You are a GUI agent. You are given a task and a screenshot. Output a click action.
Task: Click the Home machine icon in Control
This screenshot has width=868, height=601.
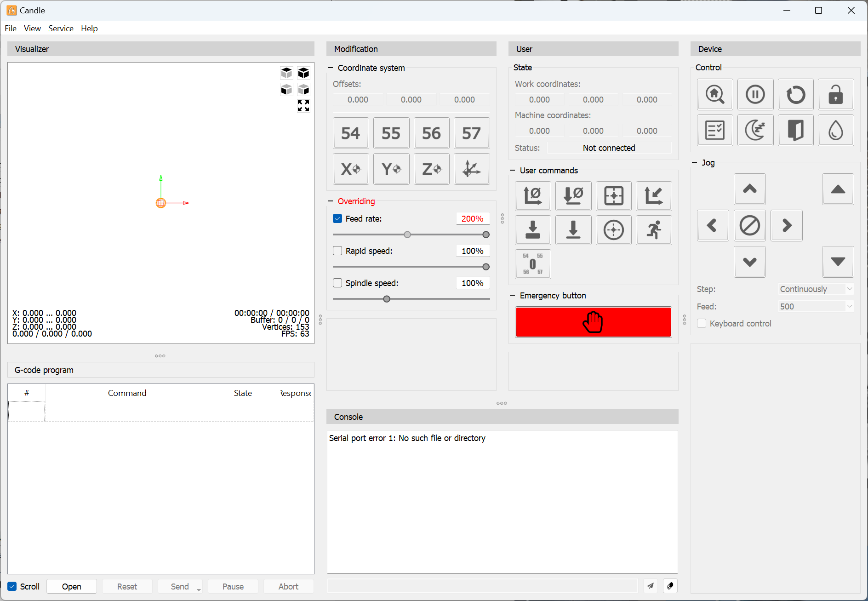coord(714,95)
